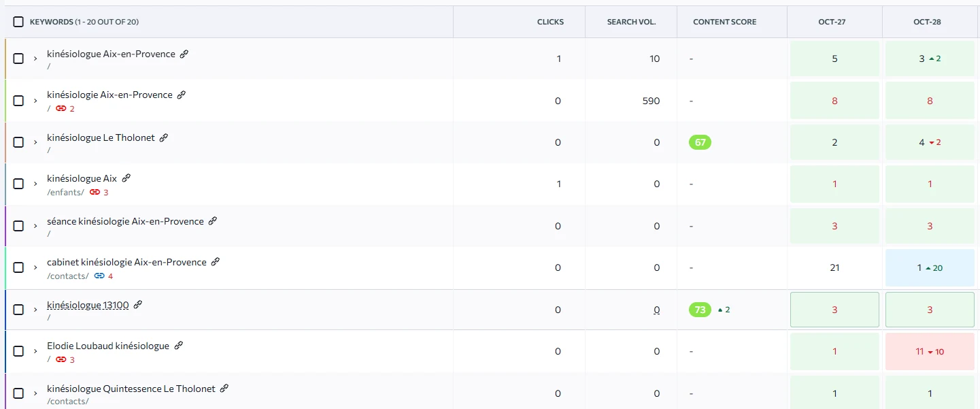Check the kinésiologue Le Tholonet row checkbox
Viewport: 980px width, 409px height.
(x=18, y=142)
